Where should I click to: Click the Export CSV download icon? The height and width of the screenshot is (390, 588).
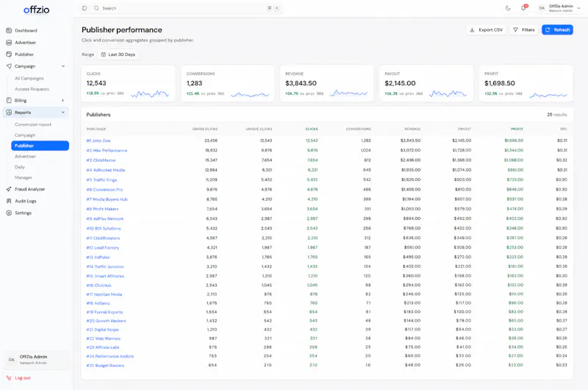472,29
